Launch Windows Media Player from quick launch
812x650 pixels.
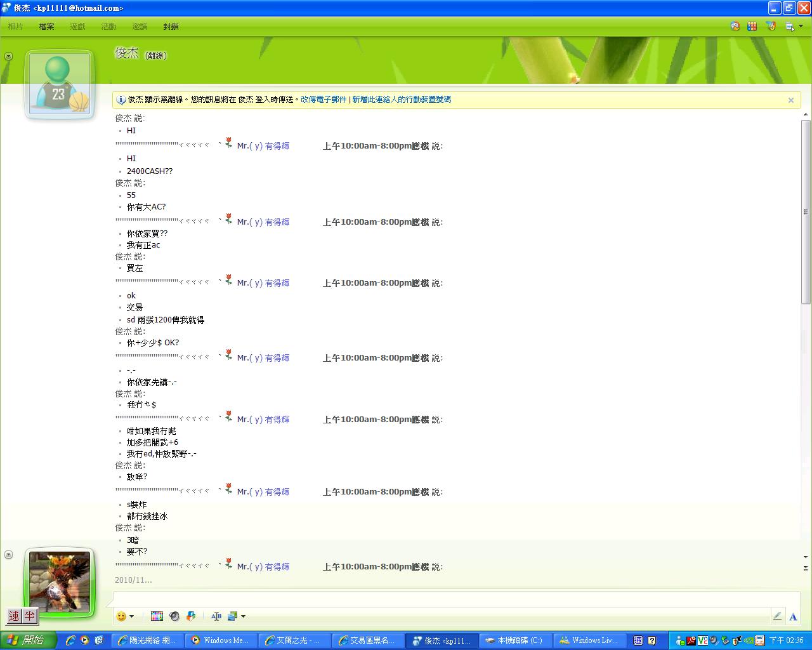click(84, 640)
